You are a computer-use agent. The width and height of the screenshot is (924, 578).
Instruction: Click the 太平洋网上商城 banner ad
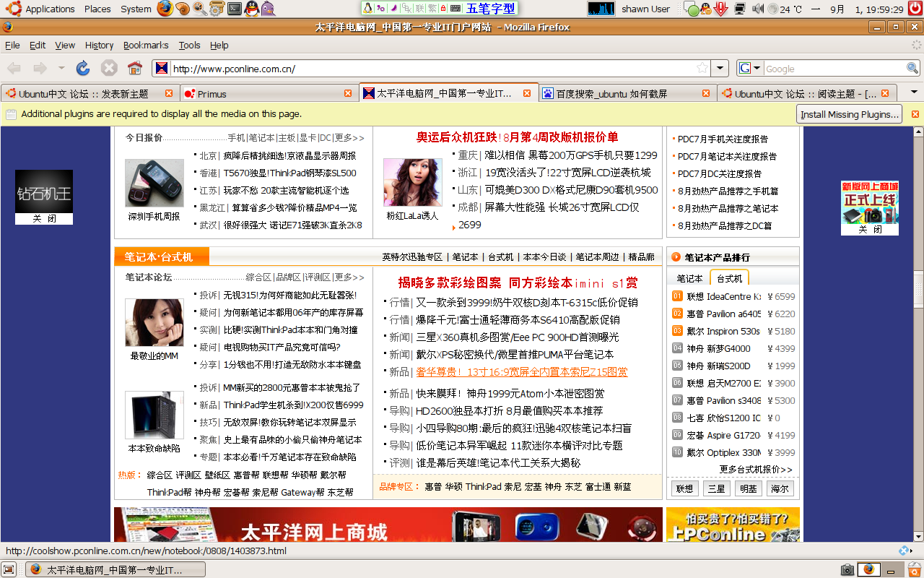point(388,525)
